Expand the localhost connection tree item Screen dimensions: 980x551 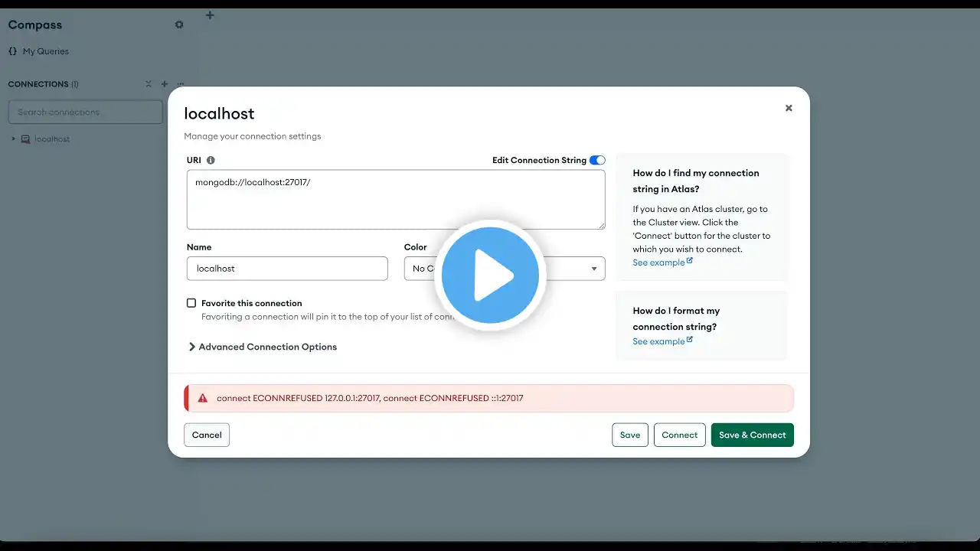tap(13, 139)
